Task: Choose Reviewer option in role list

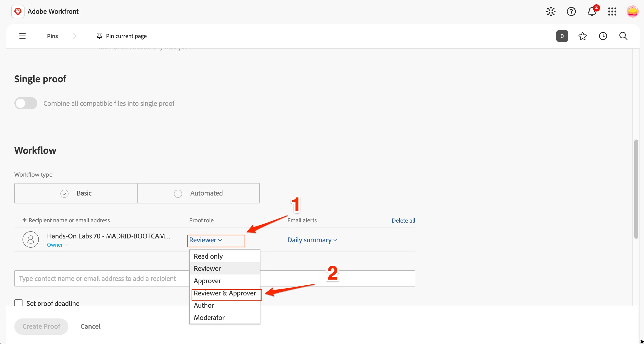Action: [225, 268]
